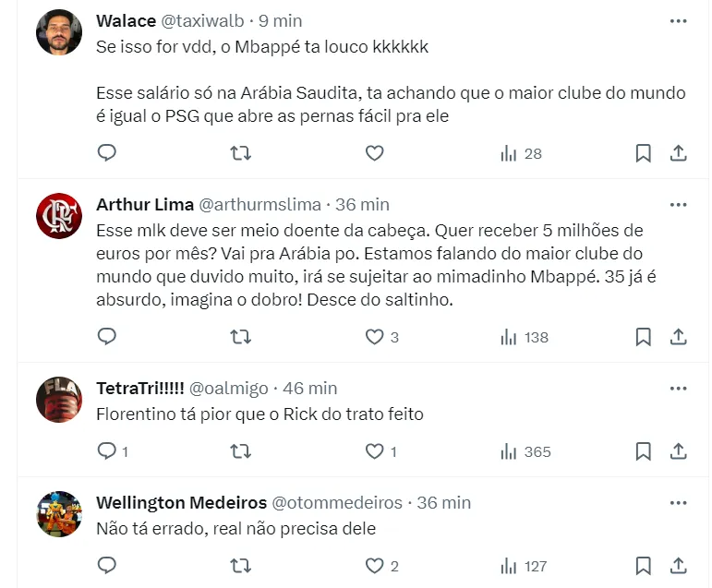Open more options on Arthur Lima's tweet
This screenshot has height=588, width=712.
(x=678, y=204)
